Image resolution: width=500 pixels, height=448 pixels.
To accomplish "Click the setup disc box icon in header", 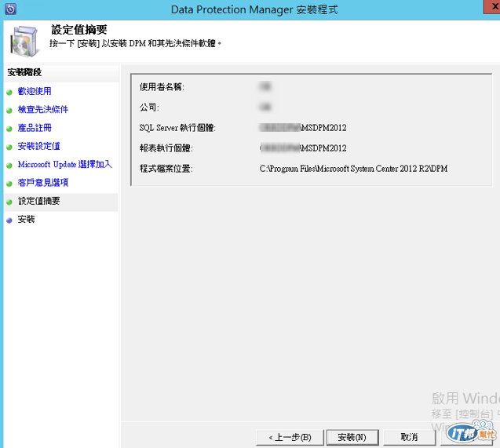I will [x=24, y=42].
